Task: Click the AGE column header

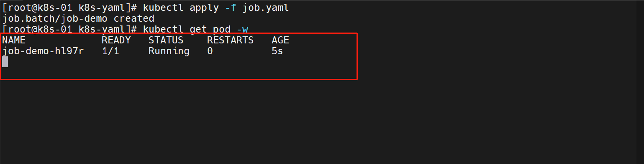Action: [x=280, y=40]
